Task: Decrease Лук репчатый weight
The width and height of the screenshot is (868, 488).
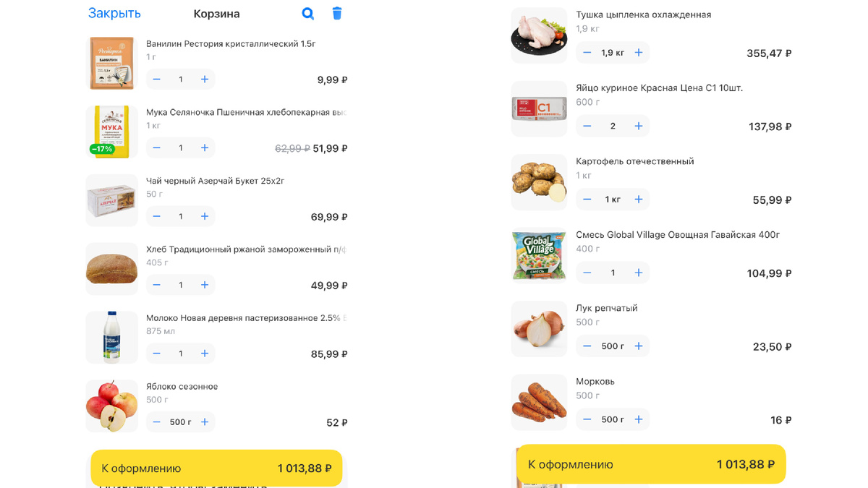Action: pos(587,346)
